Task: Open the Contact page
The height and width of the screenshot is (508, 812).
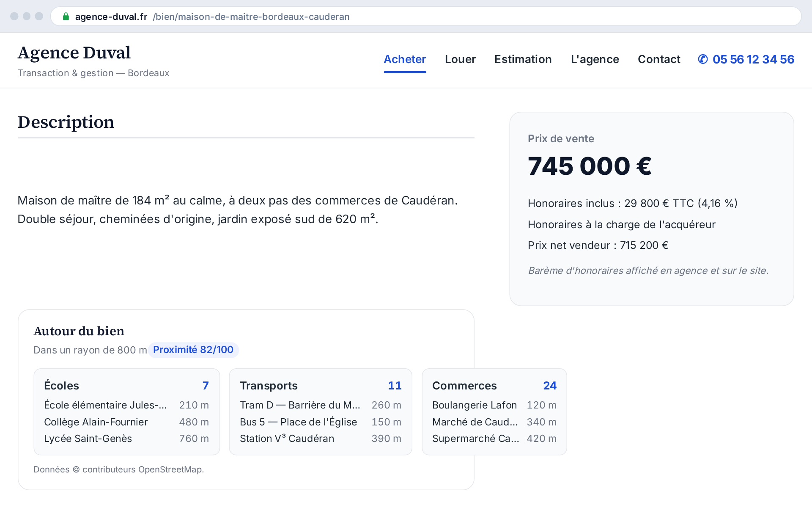Action: coord(659,59)
